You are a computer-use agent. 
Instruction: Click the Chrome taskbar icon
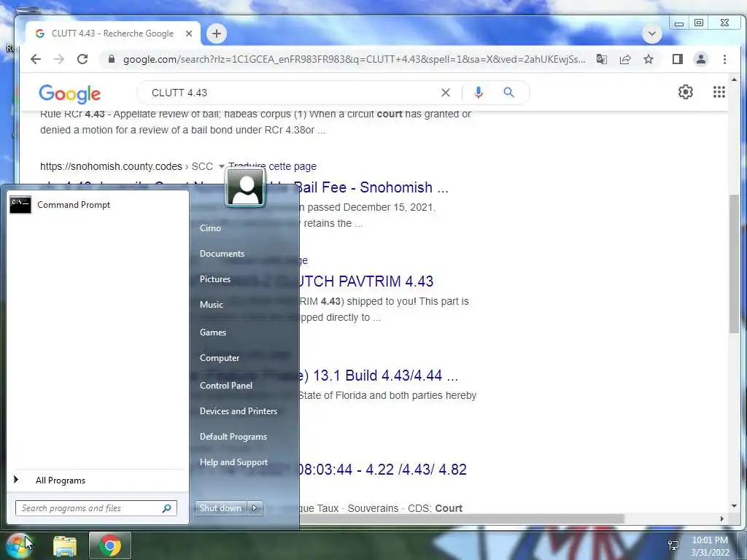point(110,545)
